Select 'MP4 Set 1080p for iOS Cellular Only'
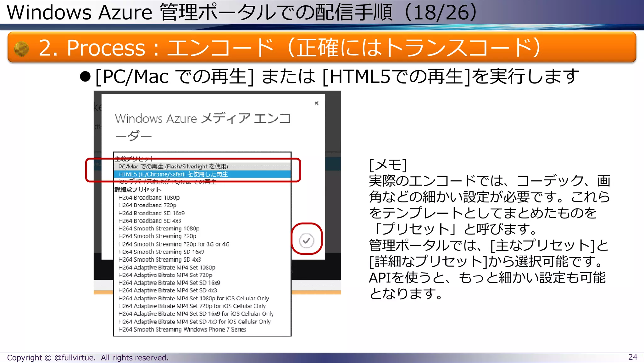644x363 pixels. coord(202,298)
